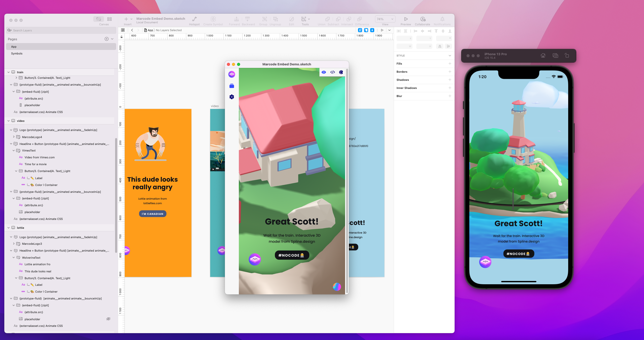Open the 74% zoom level dropdown
This screenshot has height=340, width=644.
(x=385, y=19)
